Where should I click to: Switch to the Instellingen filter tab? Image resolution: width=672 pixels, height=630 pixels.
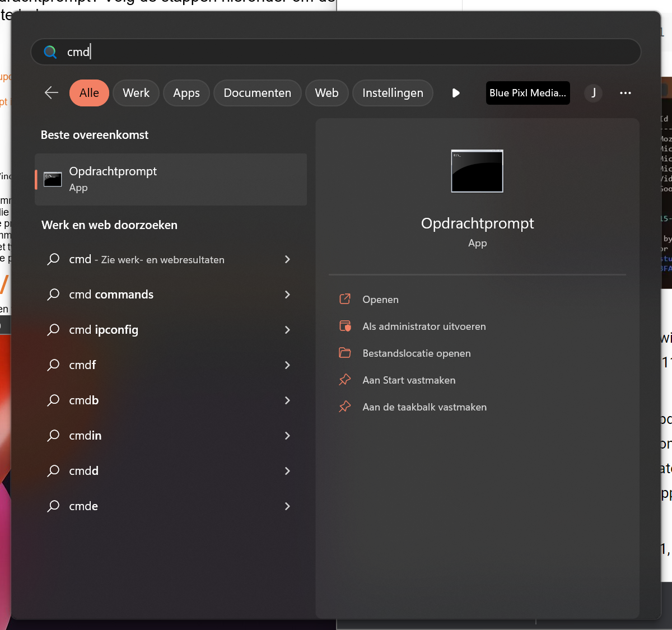(393, 93)
